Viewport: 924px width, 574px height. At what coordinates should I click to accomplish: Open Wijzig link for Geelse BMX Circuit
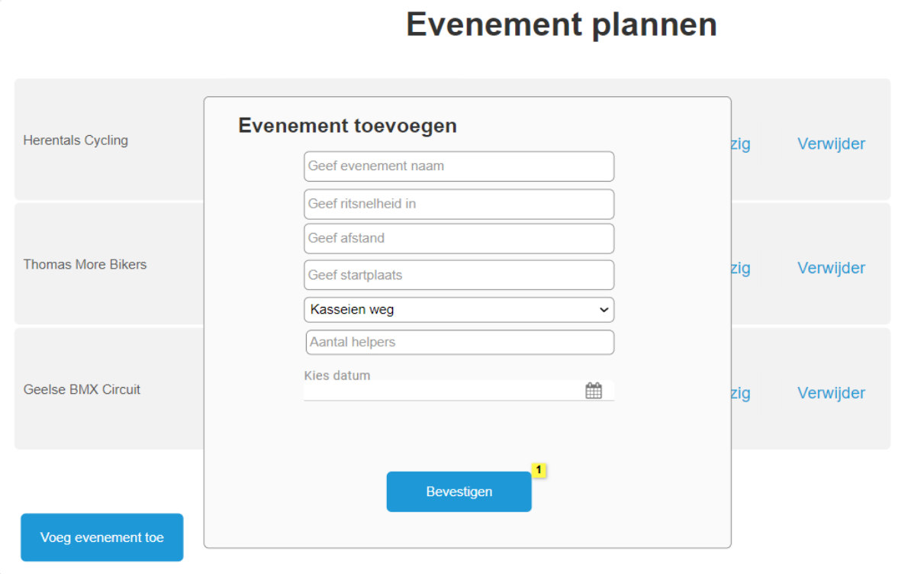pos(741,393)
